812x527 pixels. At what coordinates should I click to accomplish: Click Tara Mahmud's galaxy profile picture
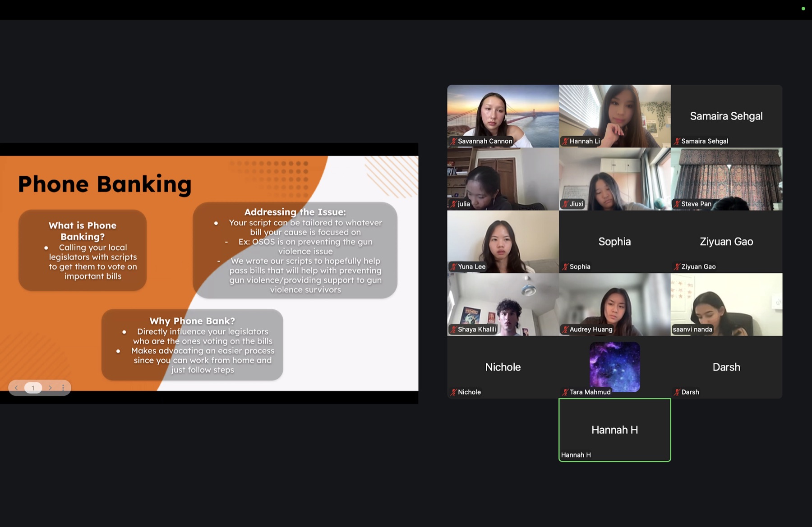[615, 367]
